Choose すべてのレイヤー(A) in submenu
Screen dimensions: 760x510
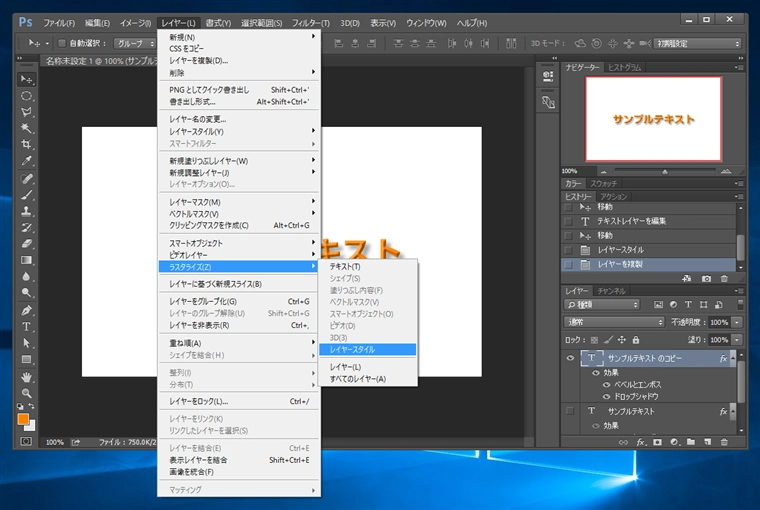click(367, 379)
